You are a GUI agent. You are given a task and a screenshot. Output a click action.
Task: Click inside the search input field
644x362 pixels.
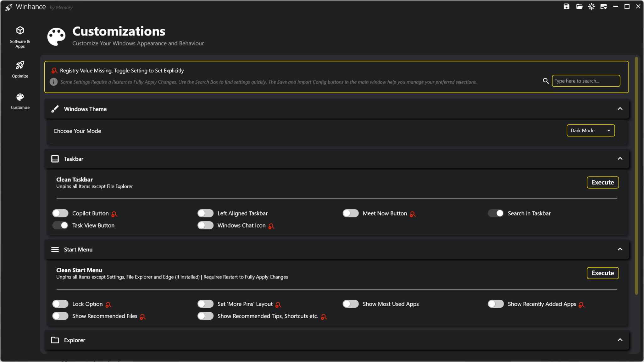[x=586, y=81]
